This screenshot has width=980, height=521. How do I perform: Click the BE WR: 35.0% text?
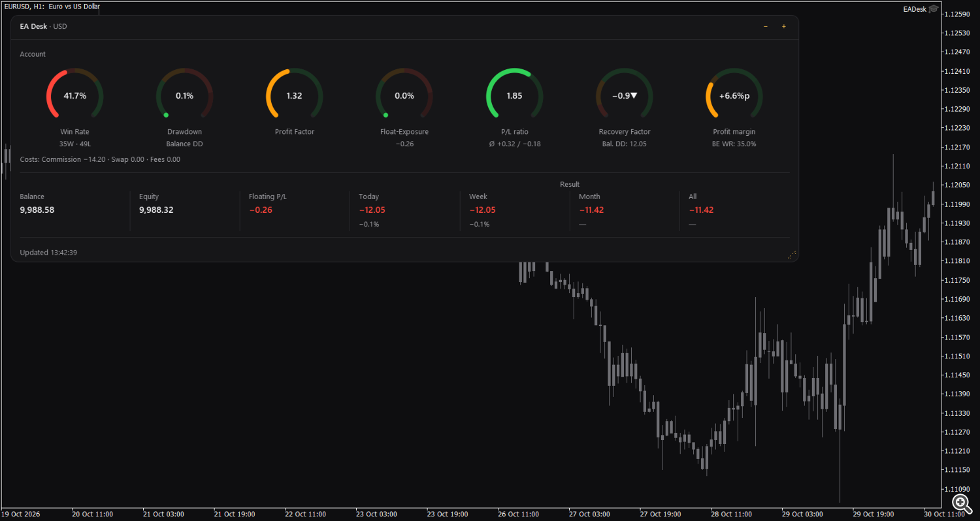coord(734,144)
